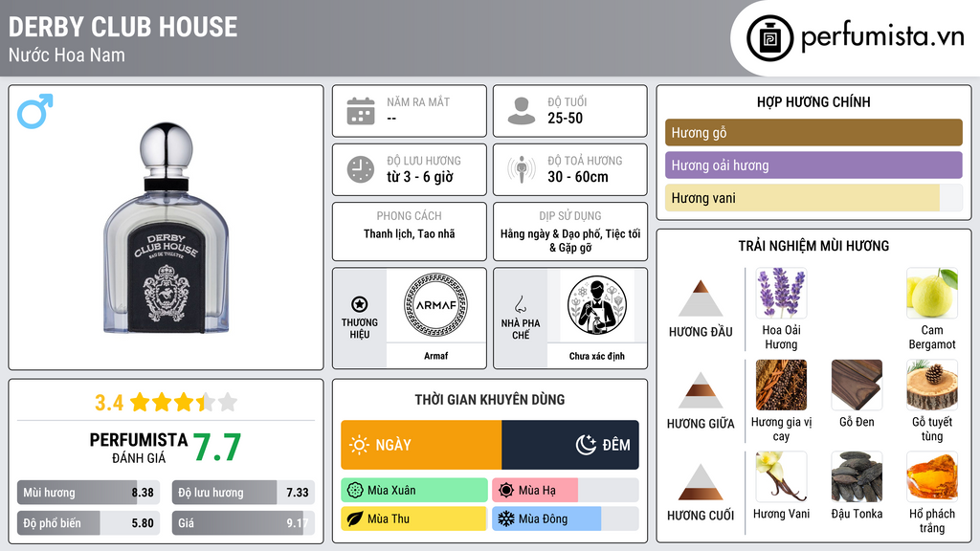980x551 pixels.
Task: Click the Hương oải hương purple bar
Action: coord(813,165)
